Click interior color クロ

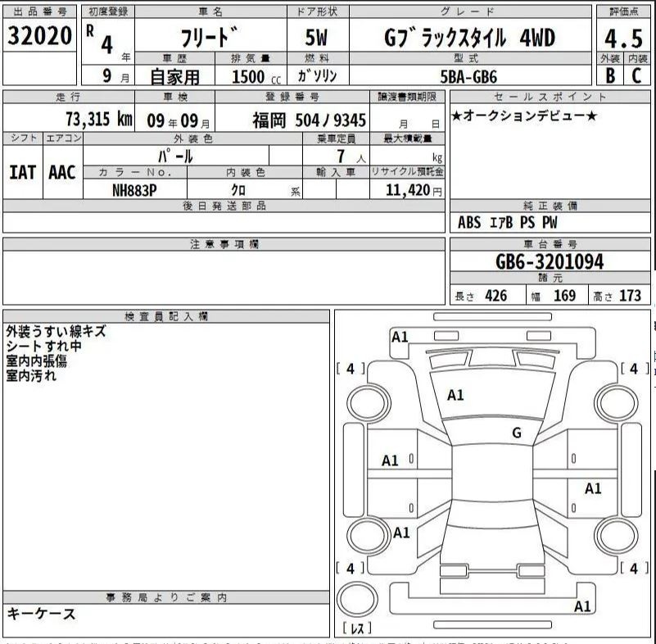(238, 190)
